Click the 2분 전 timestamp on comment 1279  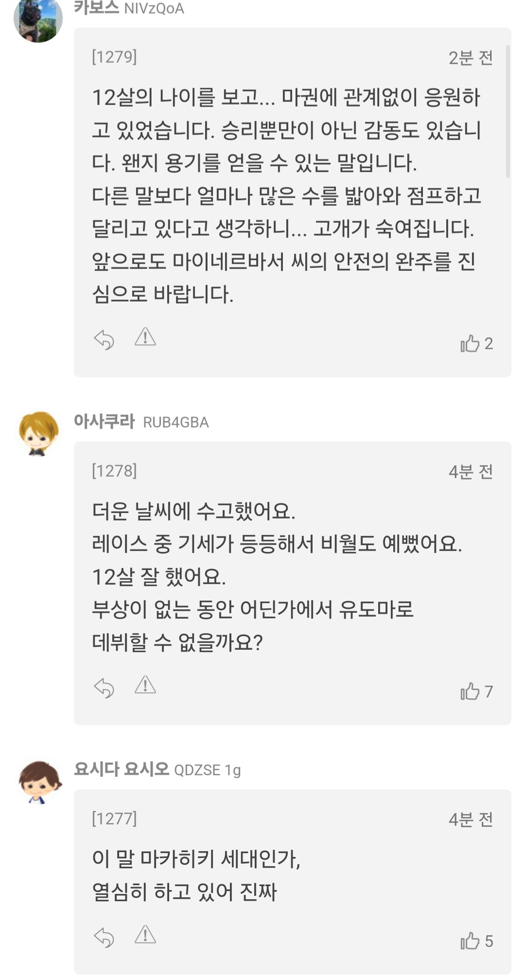click(470, 57)
